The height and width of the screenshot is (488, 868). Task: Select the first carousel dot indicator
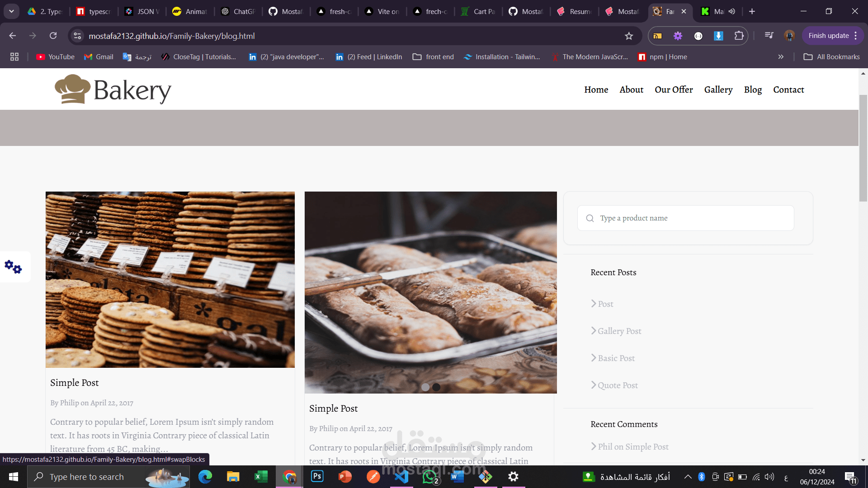point(425,387)
